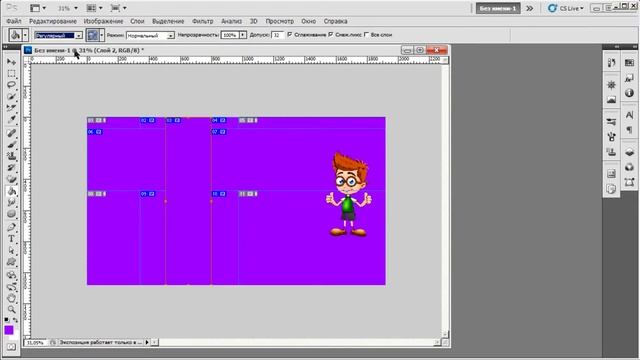
Task: Open the tool preset picker arrow
Action: [x=25, y=36]
